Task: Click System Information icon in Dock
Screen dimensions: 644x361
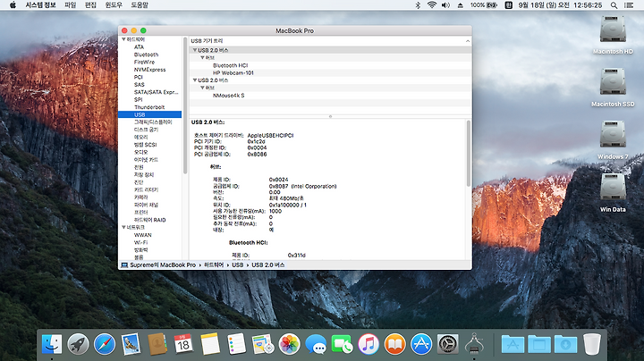Action: [x=474, y=344]
